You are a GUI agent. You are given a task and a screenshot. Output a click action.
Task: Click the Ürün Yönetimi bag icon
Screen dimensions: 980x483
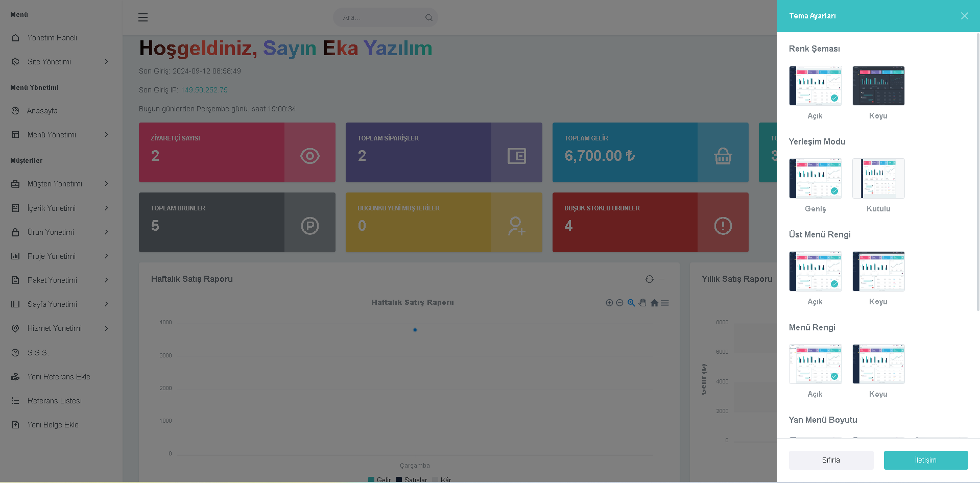tap(15, 232)
